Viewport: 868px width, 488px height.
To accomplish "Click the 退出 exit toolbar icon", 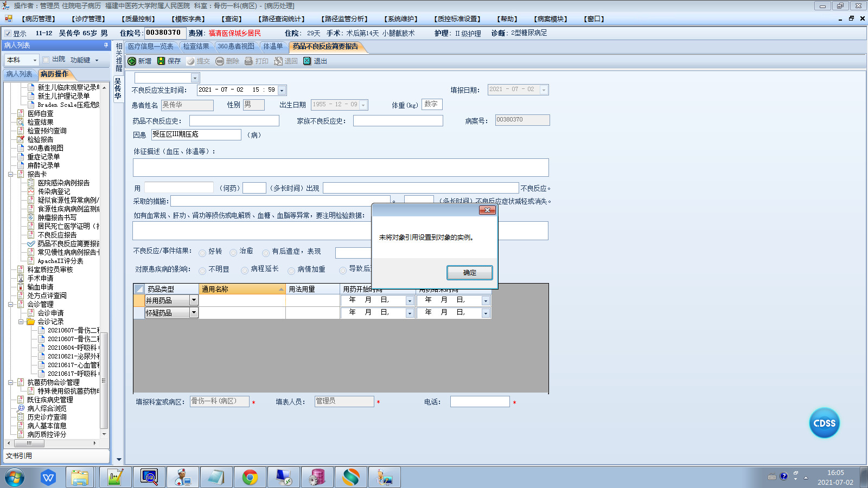I will click(307, 61).
